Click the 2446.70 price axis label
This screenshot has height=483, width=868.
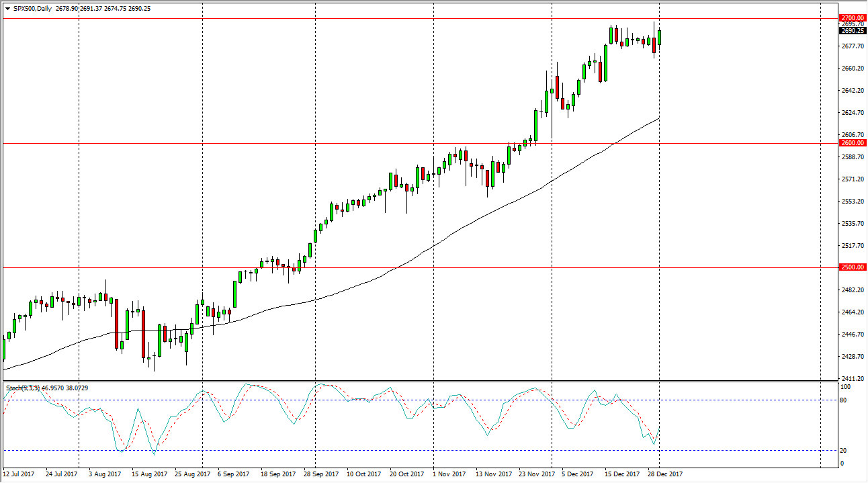tap(851, 335)
